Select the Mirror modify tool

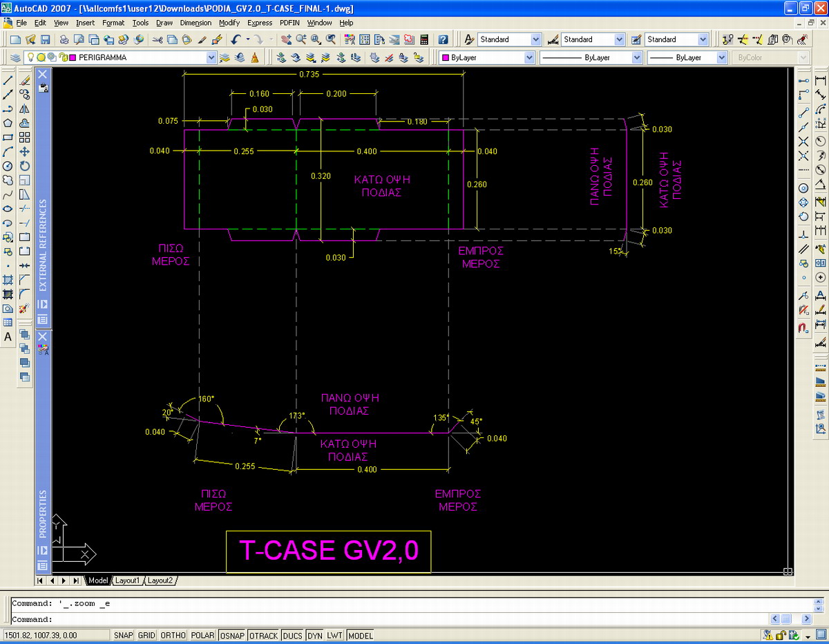25,108
